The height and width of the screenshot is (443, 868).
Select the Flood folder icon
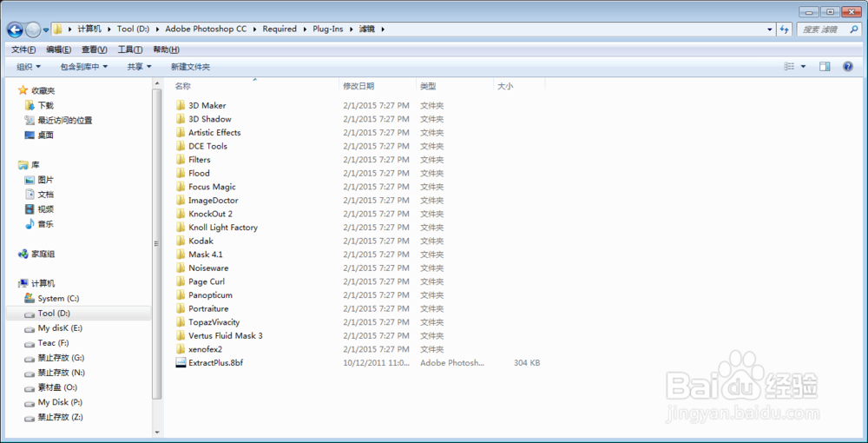point(181,173)
